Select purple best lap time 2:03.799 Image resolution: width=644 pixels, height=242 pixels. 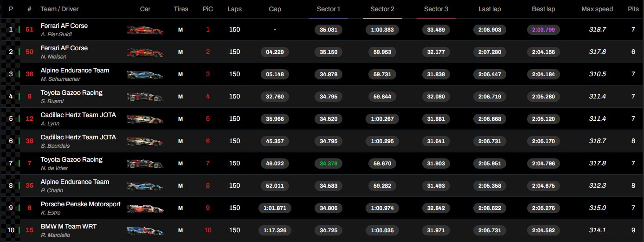[543, 30]
